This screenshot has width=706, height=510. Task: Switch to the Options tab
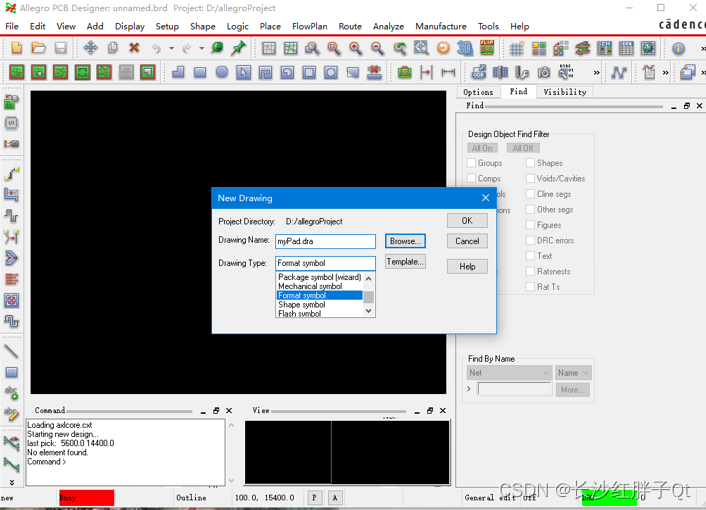pos(478,92)
